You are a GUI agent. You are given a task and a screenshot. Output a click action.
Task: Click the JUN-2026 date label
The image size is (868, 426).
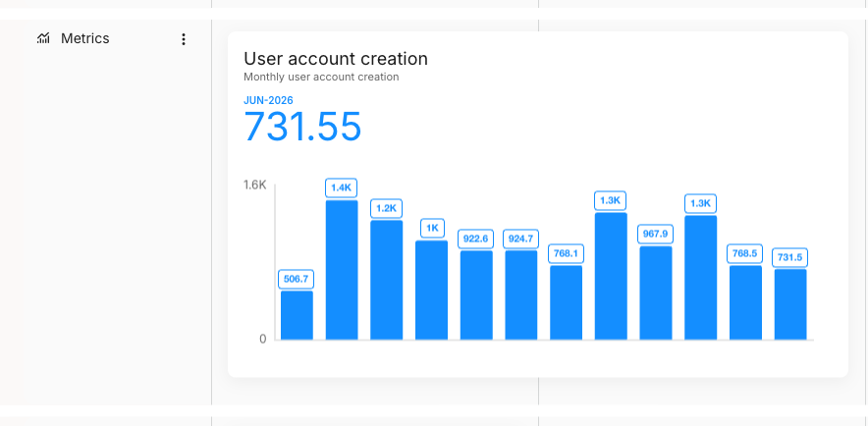268,100
